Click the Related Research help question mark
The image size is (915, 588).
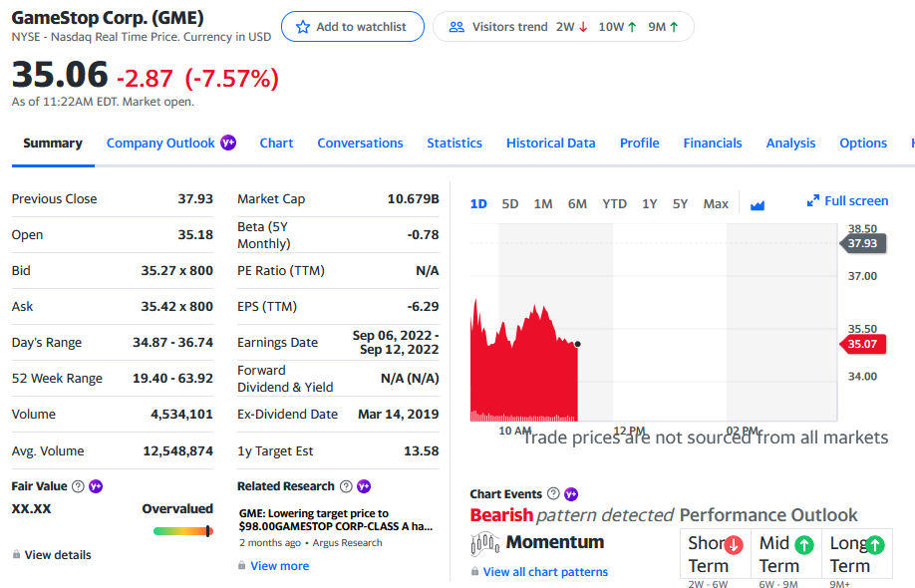(346, 486)
